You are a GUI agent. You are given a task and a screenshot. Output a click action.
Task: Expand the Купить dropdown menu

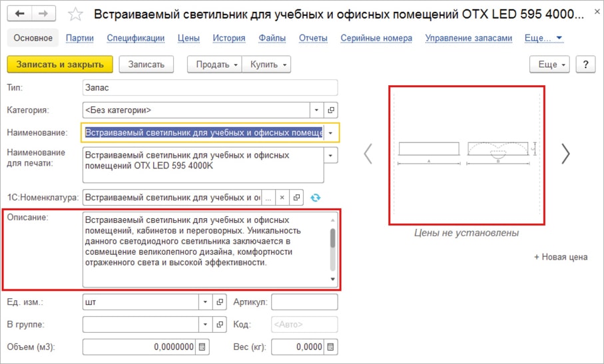[x=266, y=65]
